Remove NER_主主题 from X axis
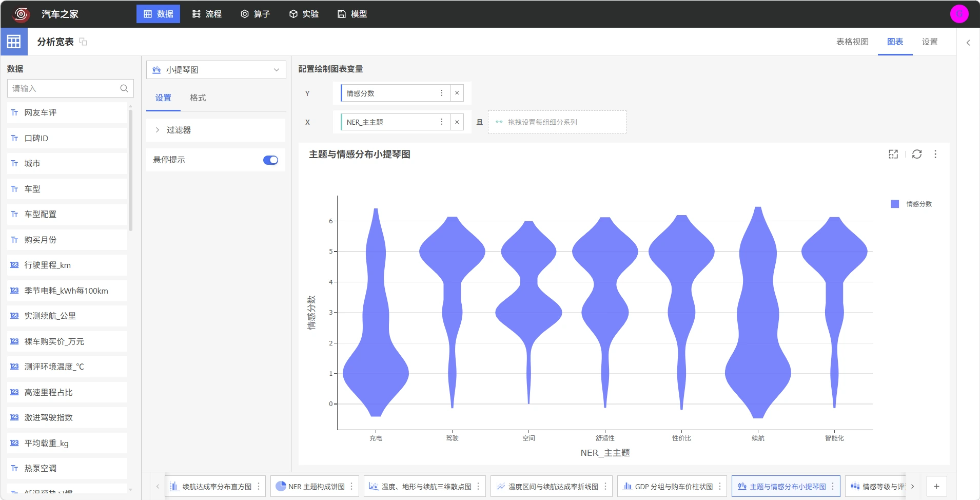This screenshot has width=980, height=500. 457,122
